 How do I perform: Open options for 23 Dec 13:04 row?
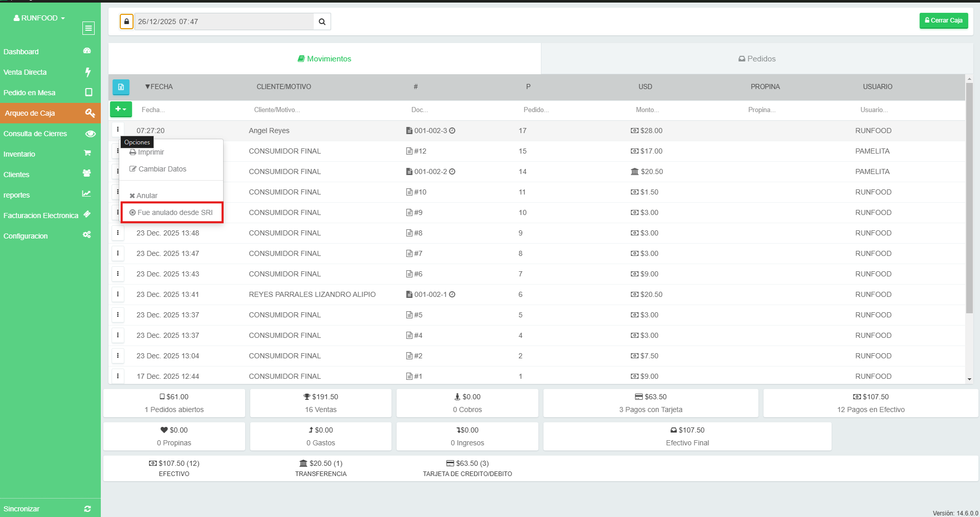pyautogui.click(x=118, y=356)
